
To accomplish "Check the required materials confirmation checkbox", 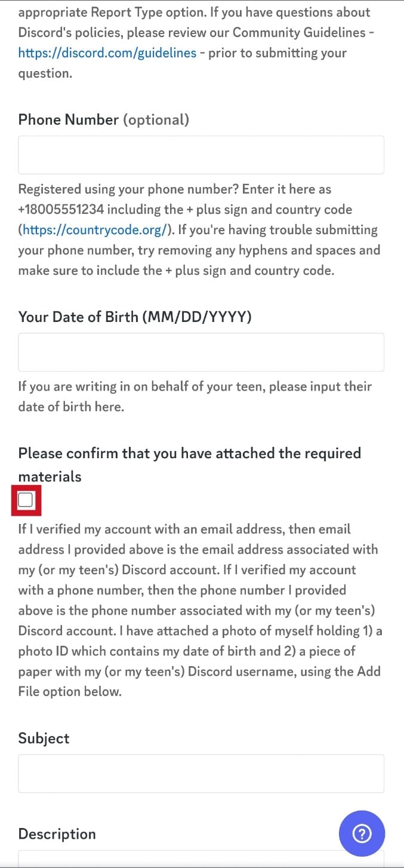I will point(26,500).
